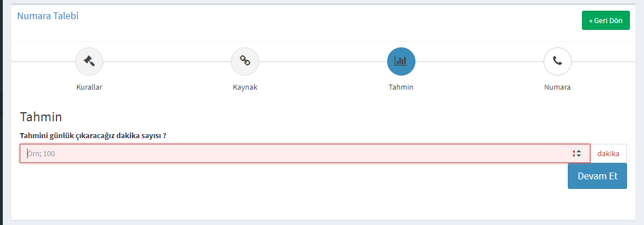Select the chain link Kaynak step icon
This screenshot has height=225, width=644.
(245, 61)
